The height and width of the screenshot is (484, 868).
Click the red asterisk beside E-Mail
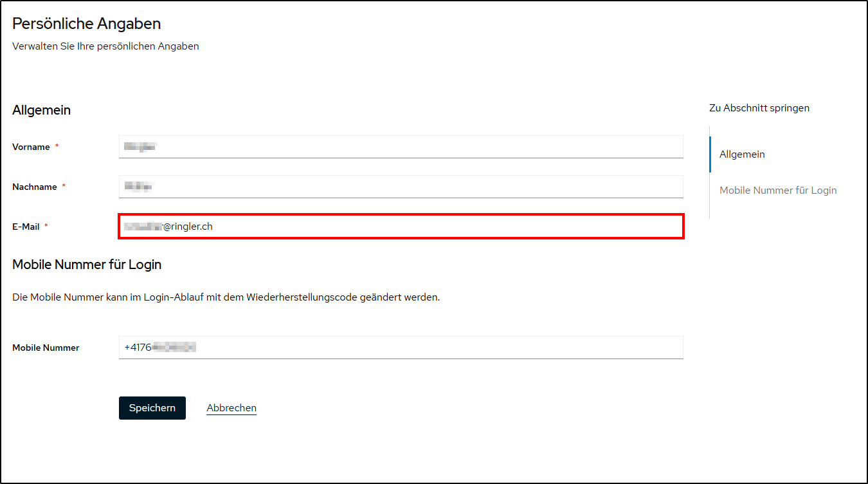click(46, 227)
